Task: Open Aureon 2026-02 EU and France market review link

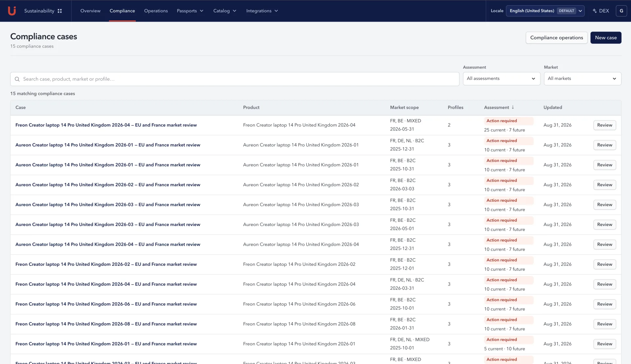Action: [x=108, y=185]
